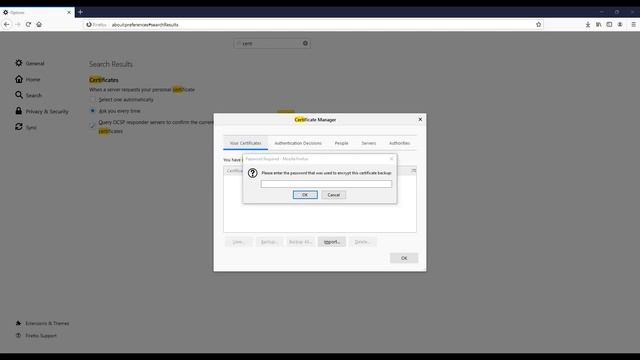Screen dimensions: 640x360
Task: Go to Home preferences in sidebar
Action: tap(28, 79)
